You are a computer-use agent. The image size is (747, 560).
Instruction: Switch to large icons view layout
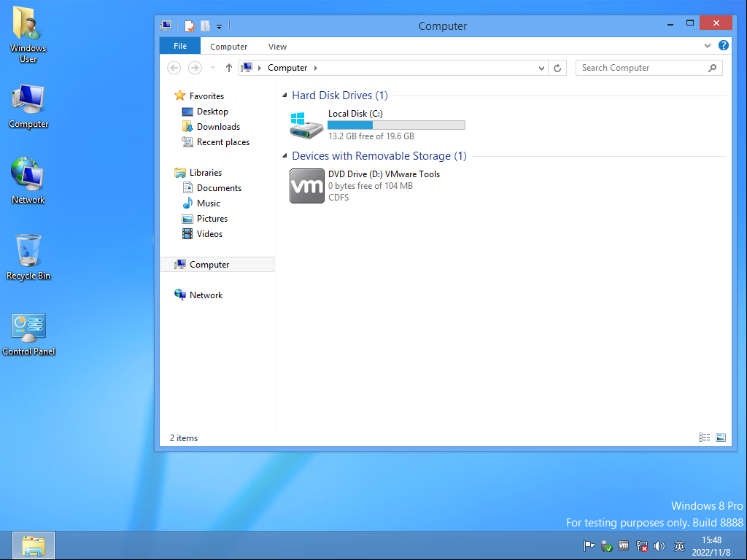pyautogui.click(x=721, y=437)
